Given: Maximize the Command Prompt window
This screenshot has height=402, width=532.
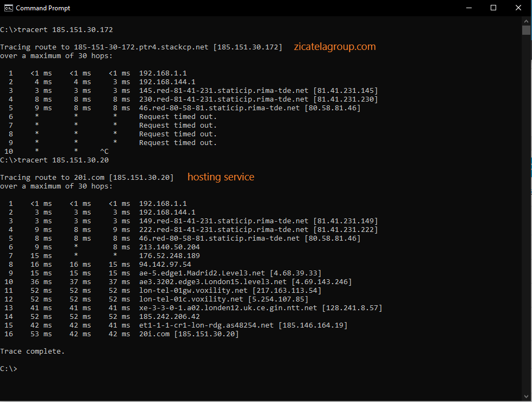Looking at the screenshot, I should tap(493, 8).
